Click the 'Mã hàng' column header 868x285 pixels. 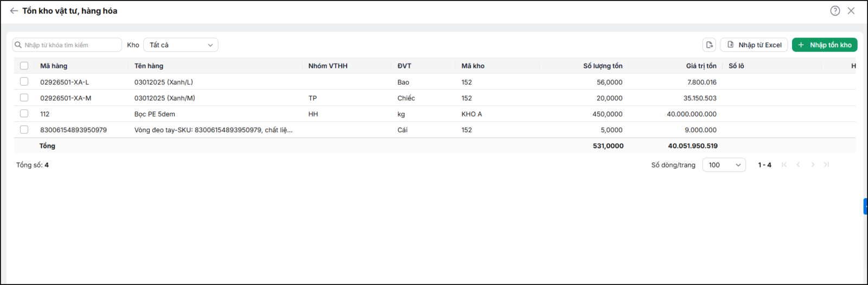(54, 66)
